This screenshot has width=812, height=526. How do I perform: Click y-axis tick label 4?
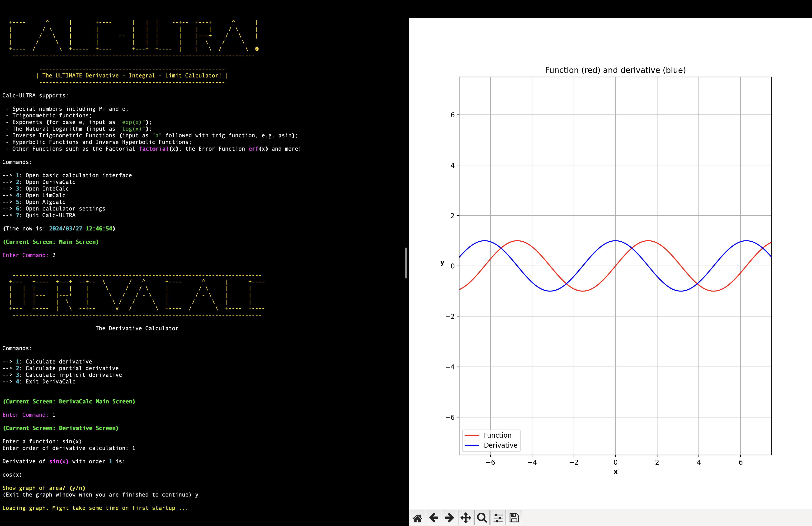pyautogui.click(x=453, y=165)
